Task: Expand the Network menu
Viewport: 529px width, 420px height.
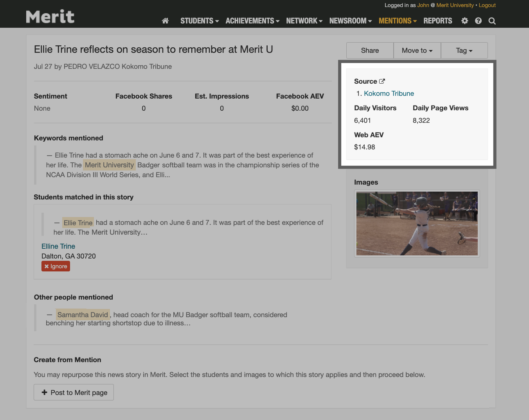Action: 304,21
